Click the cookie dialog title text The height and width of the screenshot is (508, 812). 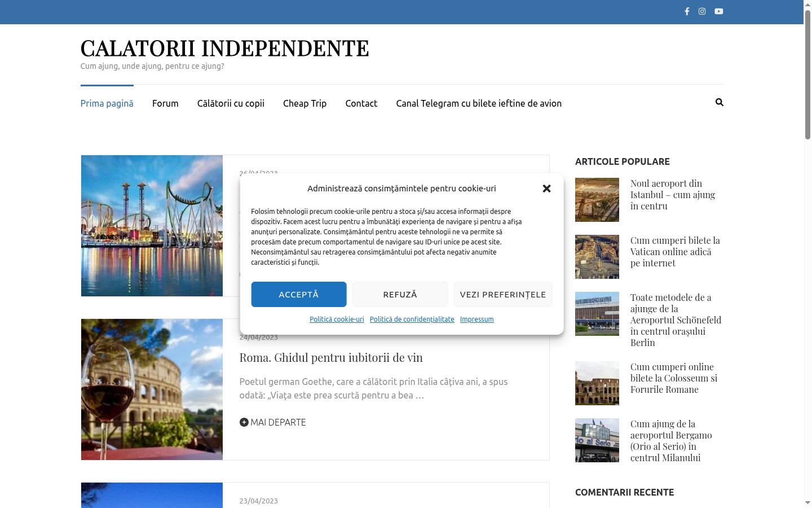(401, 189)
